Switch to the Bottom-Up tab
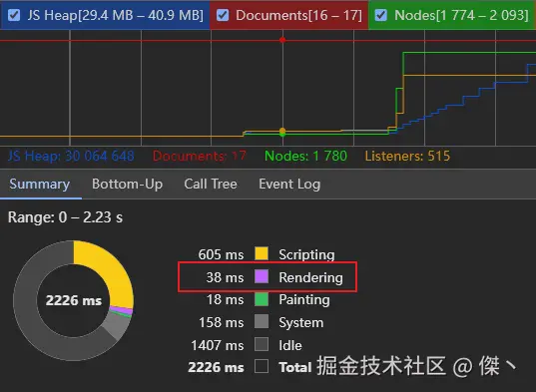 tap(127, 185)
